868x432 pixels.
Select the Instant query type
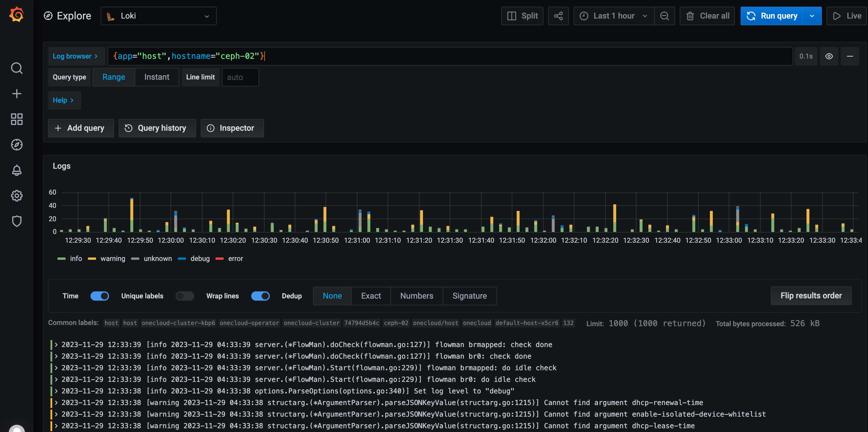point(157,77)
